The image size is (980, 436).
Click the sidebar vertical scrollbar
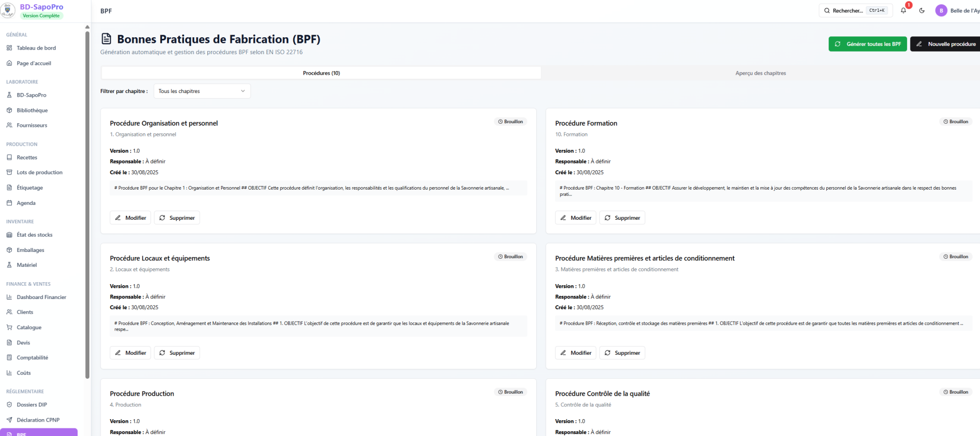87,204
